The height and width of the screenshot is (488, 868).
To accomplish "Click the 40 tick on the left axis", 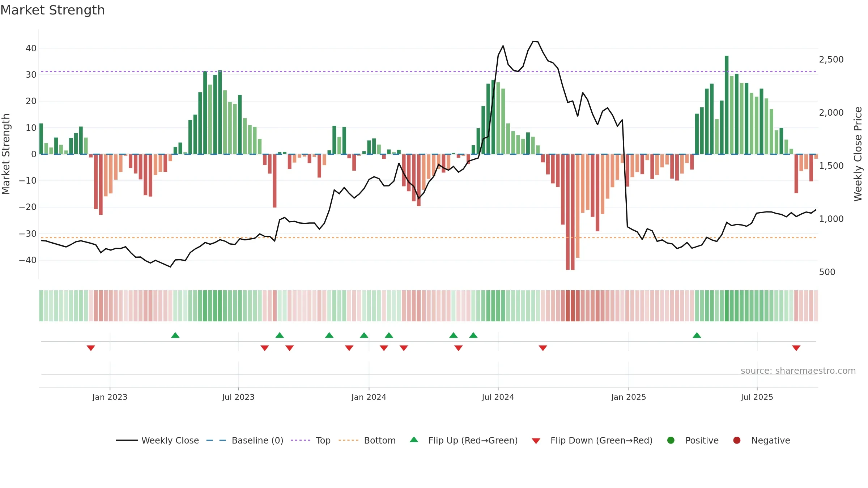I will [31, 48].
